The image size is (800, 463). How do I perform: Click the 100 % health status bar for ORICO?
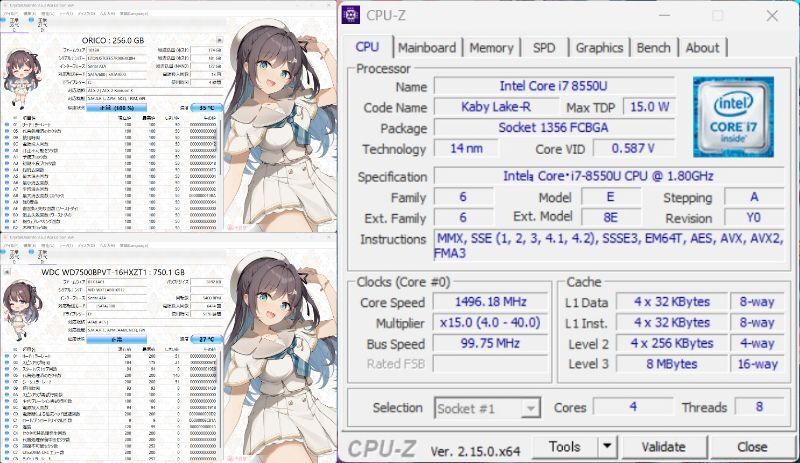pos(117,108)
